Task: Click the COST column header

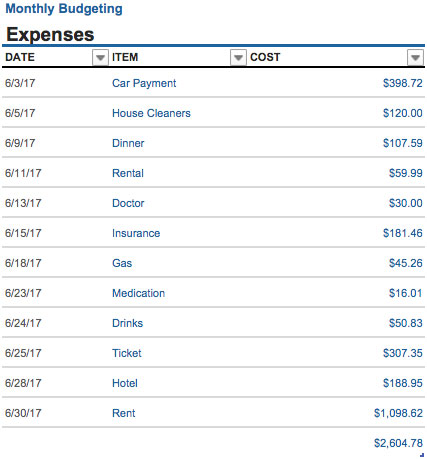Action: point(265,57)
